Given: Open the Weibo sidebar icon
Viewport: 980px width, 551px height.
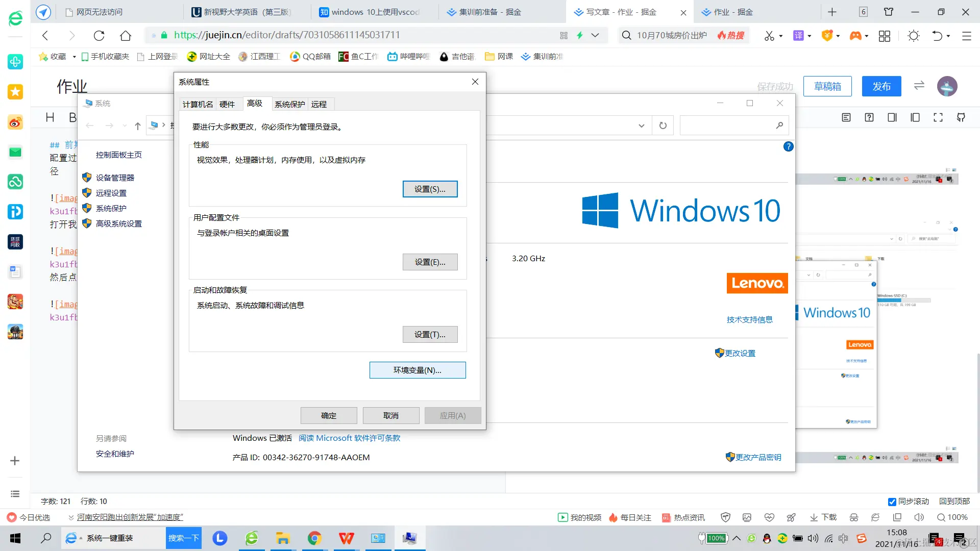Looking at the screenshot, I should pos(15,122).
